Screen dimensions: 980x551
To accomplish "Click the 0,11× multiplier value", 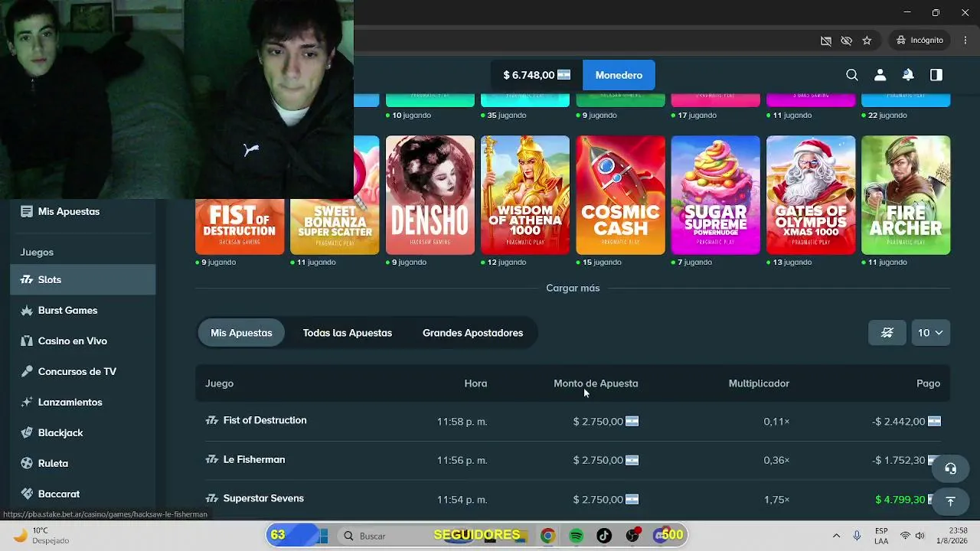I will [776, 422].
